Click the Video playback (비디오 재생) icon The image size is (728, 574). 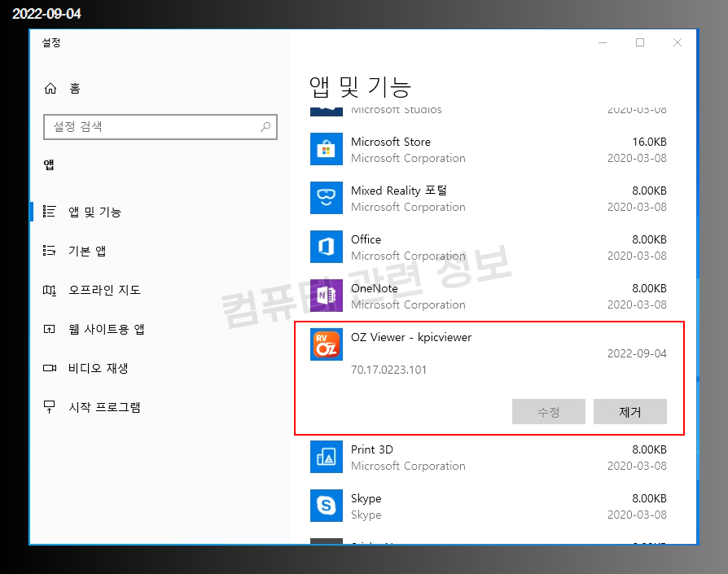click(x=49, y=368)
